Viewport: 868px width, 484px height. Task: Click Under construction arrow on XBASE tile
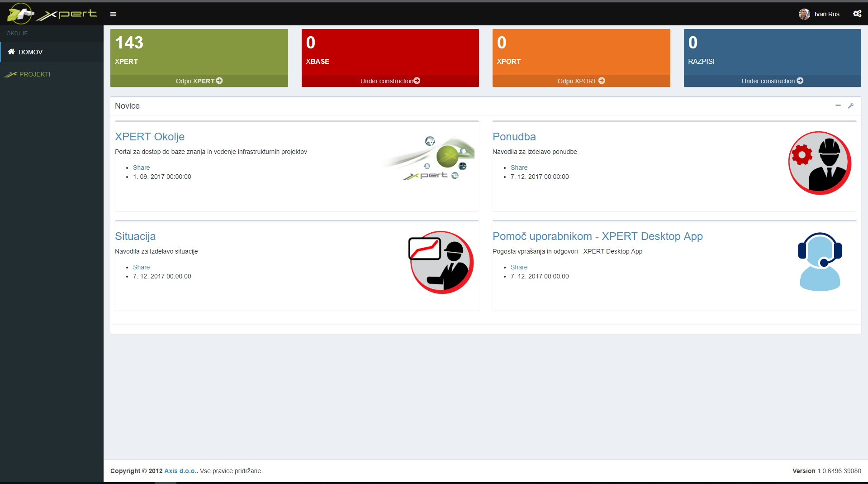[x=417, y=81]
